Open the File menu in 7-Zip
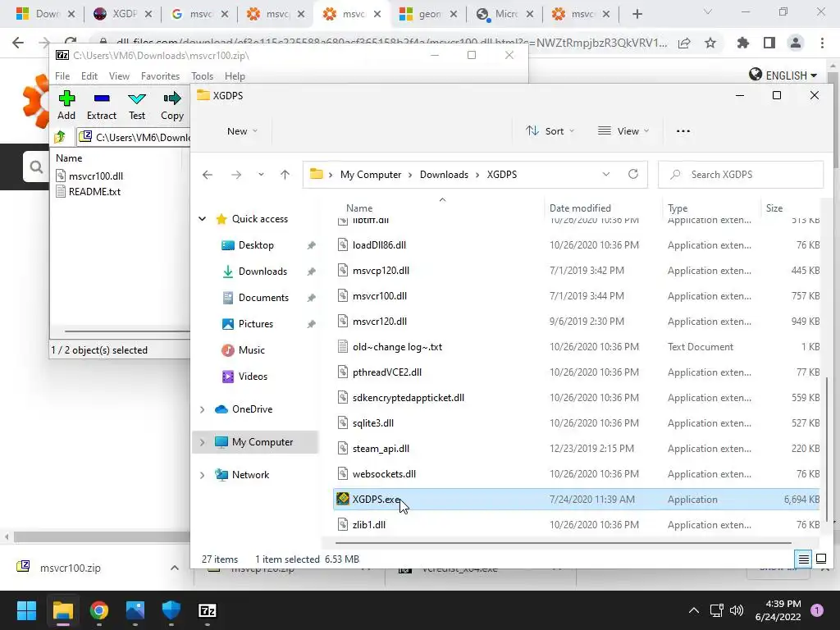840x630 pixels. (62, 76)
